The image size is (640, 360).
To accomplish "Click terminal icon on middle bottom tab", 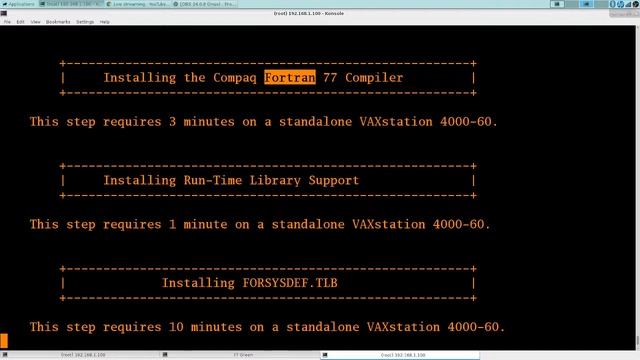I will (x=165, y=355).
